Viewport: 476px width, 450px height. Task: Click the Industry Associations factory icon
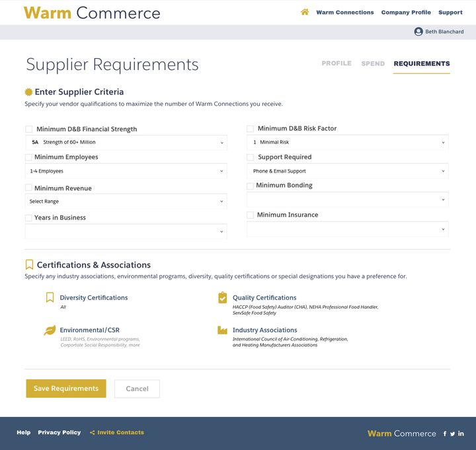(223, 330)
